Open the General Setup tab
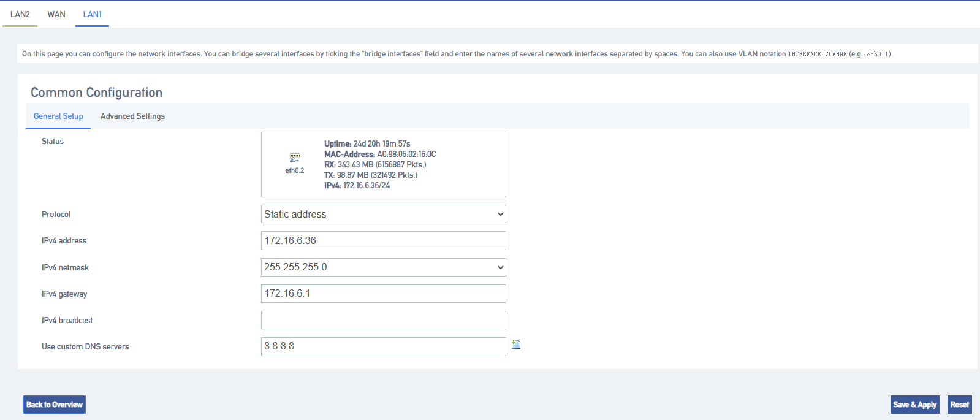The width and height of the screenshot is (980, 420). pos(58,116)
